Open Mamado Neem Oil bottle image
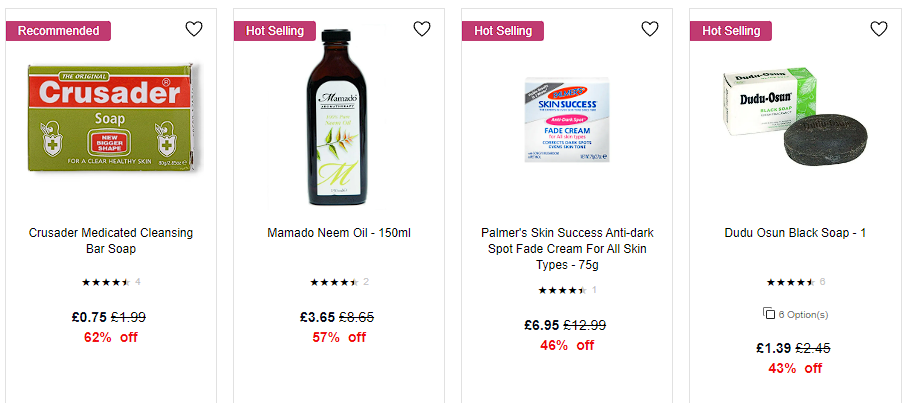This screenshot has height=403, width=913. pos(339,116)
